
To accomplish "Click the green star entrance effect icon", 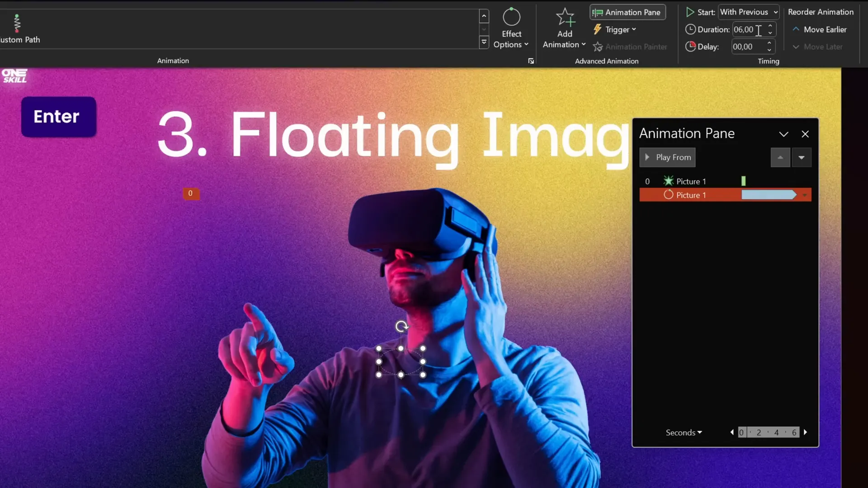I will 668,181.
